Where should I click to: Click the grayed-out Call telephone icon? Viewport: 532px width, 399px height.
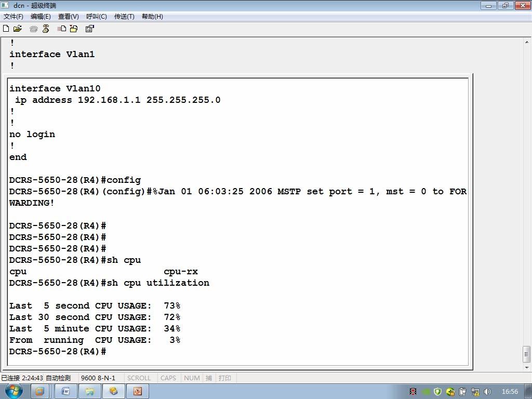coord(33,29)
